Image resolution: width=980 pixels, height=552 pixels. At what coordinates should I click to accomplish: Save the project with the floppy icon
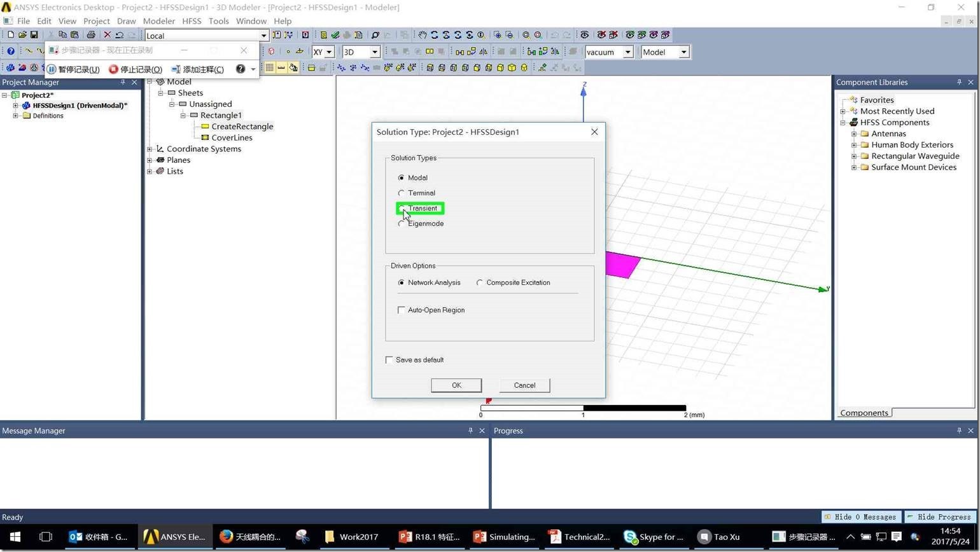pos(34,35)
